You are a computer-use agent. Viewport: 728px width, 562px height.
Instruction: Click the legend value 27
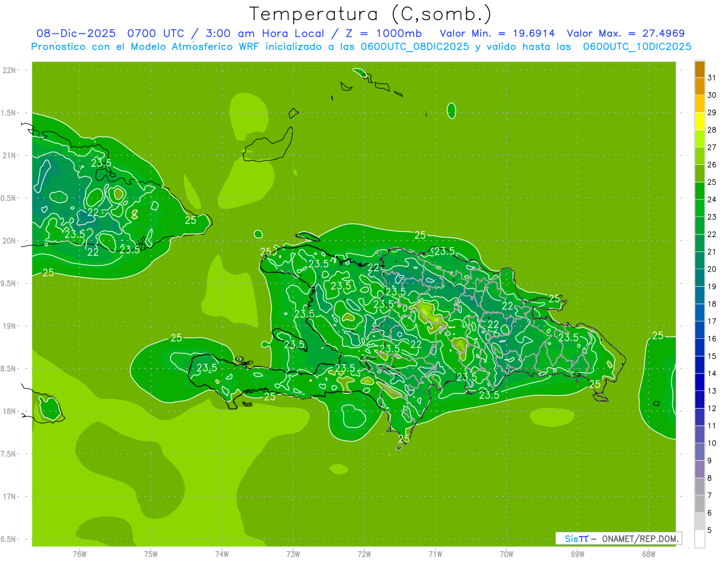pyautogui.click(x=712, y=147)
